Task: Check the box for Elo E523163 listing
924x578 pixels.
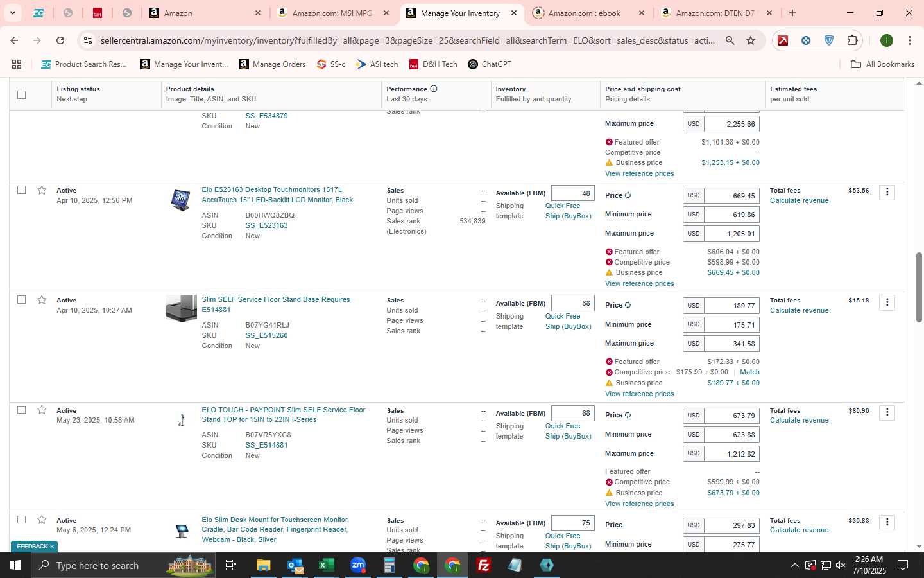Action: (21, 190)
